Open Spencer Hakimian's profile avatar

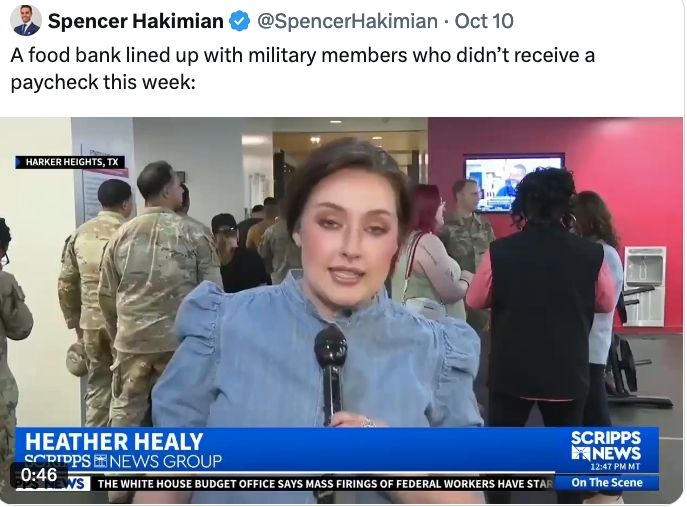point(25,20)
